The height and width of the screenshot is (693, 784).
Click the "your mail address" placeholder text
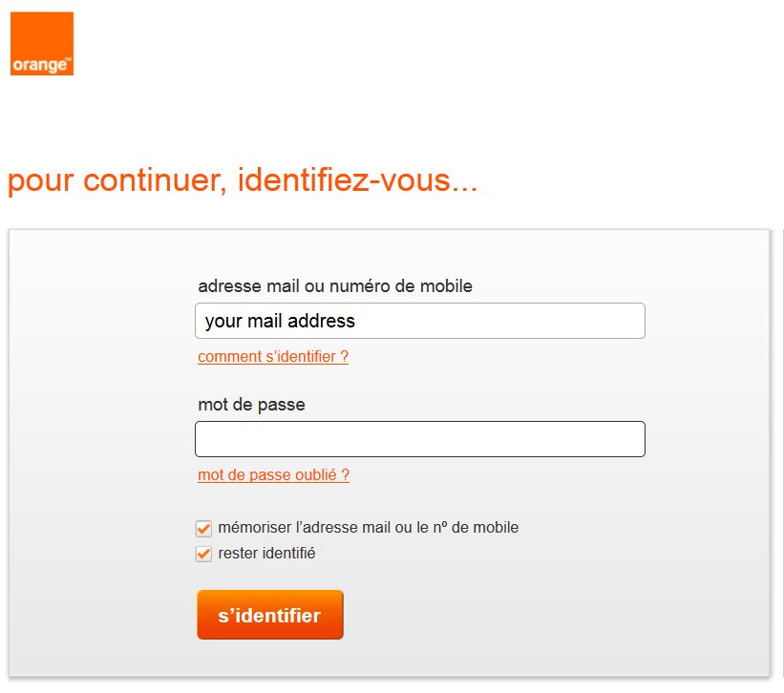[280, 322]
